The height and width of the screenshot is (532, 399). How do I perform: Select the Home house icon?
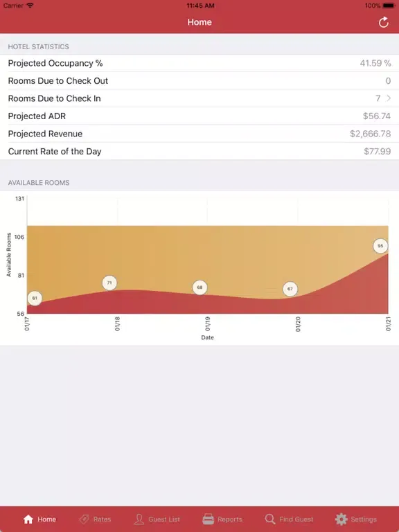[x=28, y=519]
